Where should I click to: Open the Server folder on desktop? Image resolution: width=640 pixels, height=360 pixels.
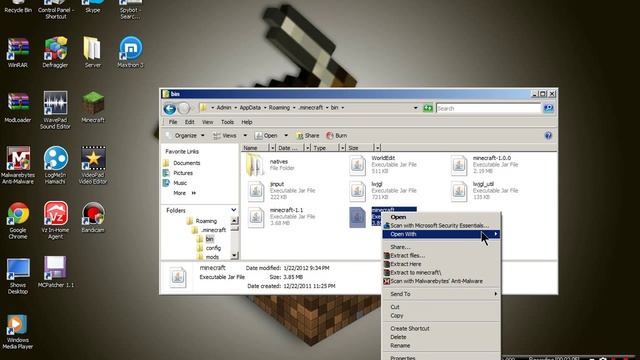pos(93,52)
